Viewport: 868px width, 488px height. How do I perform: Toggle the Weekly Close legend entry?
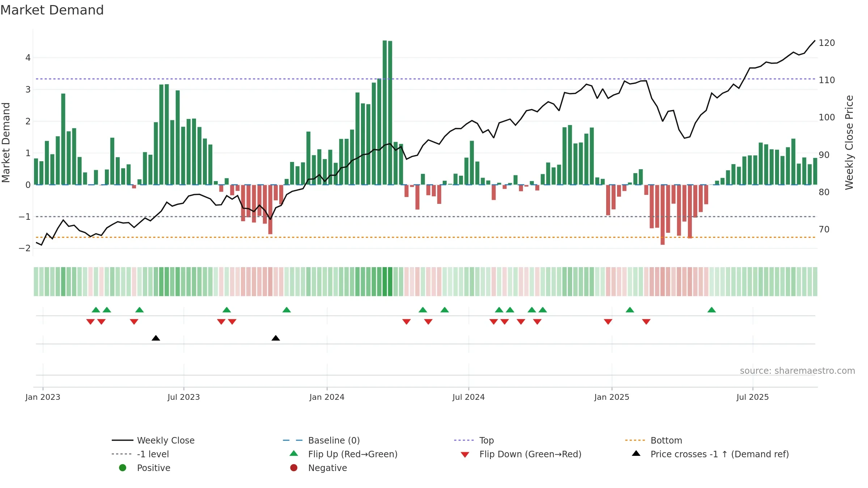click(x=153, y=440)
